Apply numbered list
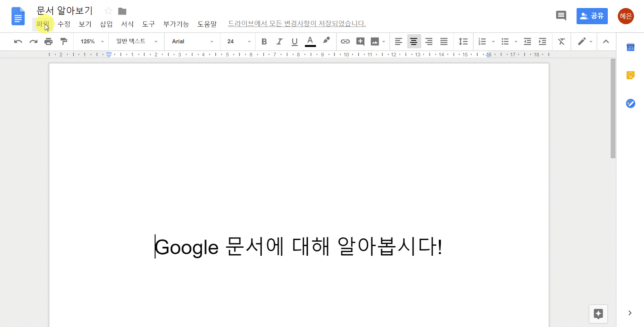 (482, 41)
